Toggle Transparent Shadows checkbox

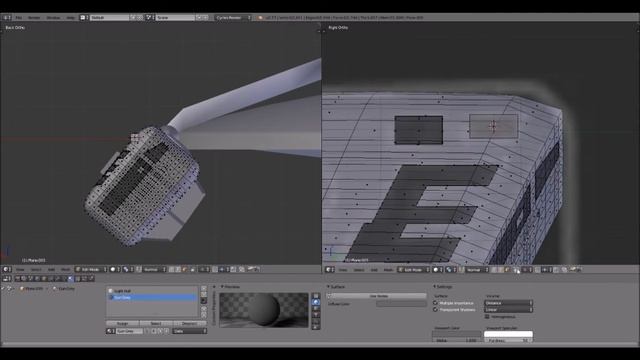tap(435, 309)
